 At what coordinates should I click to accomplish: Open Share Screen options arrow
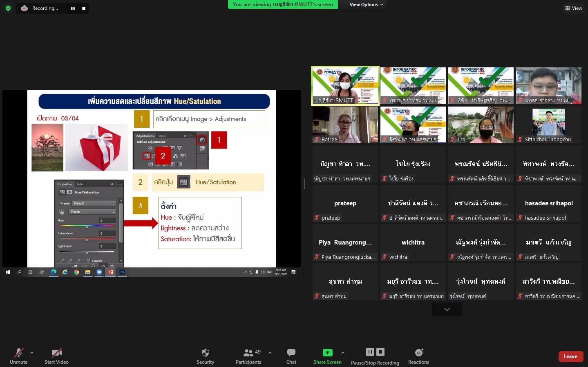(x=342, y=353)
